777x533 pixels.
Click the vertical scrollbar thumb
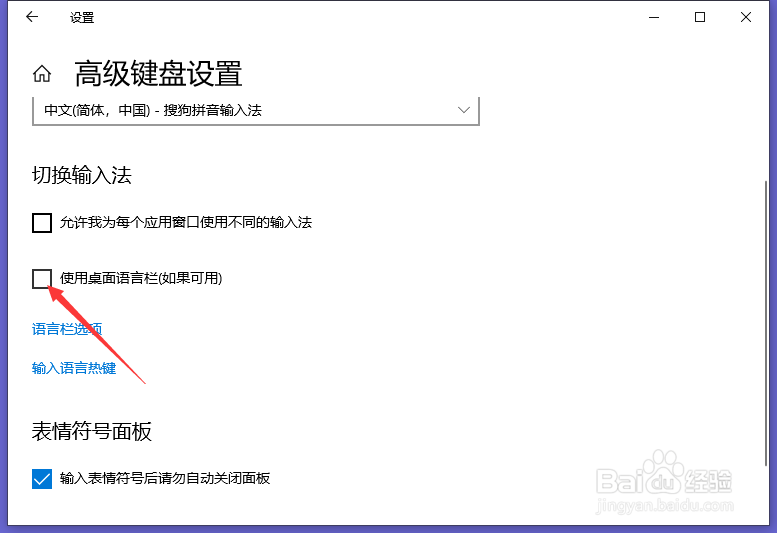pyautogui.click(x=766, y=323)
